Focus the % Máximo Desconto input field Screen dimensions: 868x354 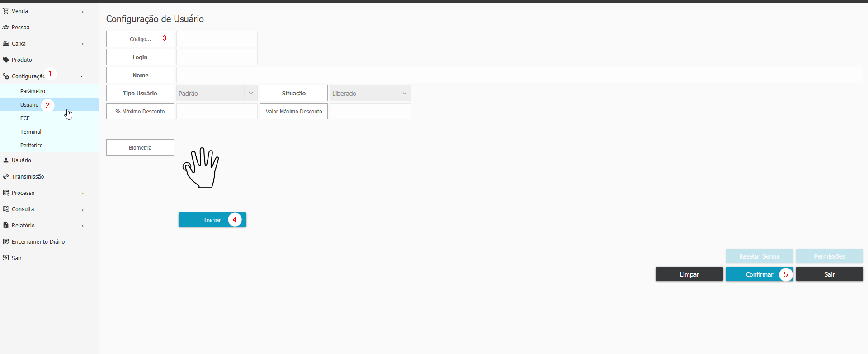pos(217,111)
